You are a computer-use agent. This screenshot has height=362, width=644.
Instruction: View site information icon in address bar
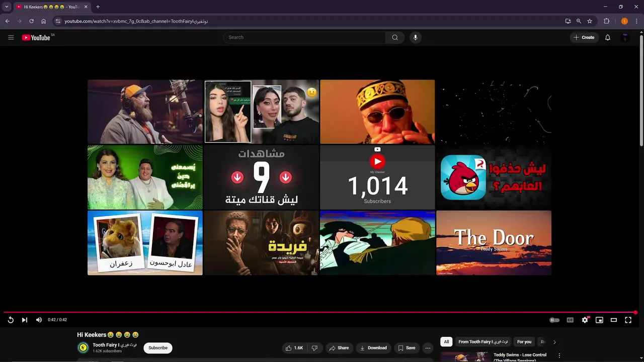tap(58, 21)
